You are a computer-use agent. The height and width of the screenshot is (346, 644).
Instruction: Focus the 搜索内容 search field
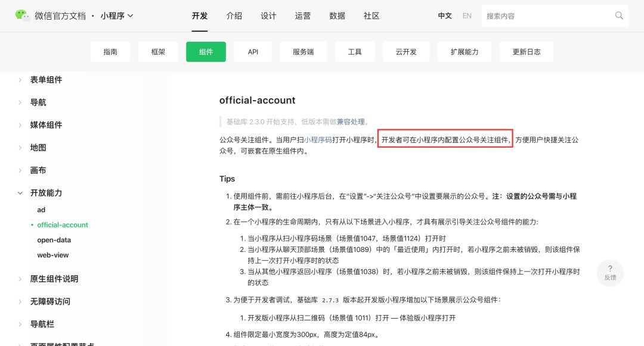(549, 16)
